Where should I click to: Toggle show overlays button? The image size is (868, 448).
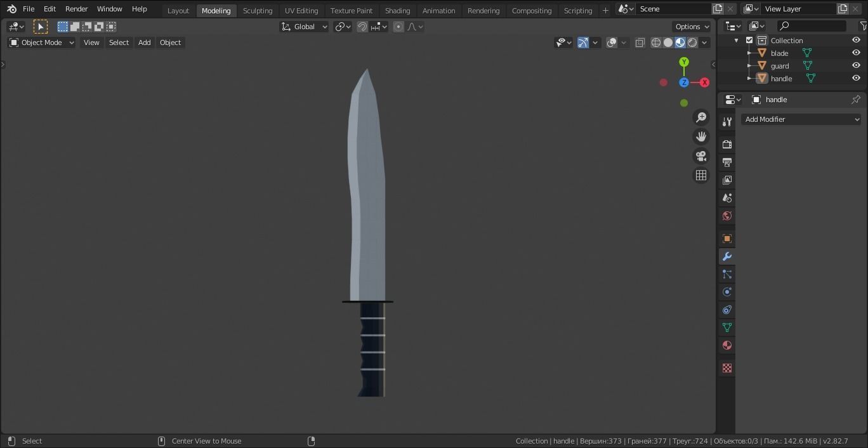tap(612, 43)
